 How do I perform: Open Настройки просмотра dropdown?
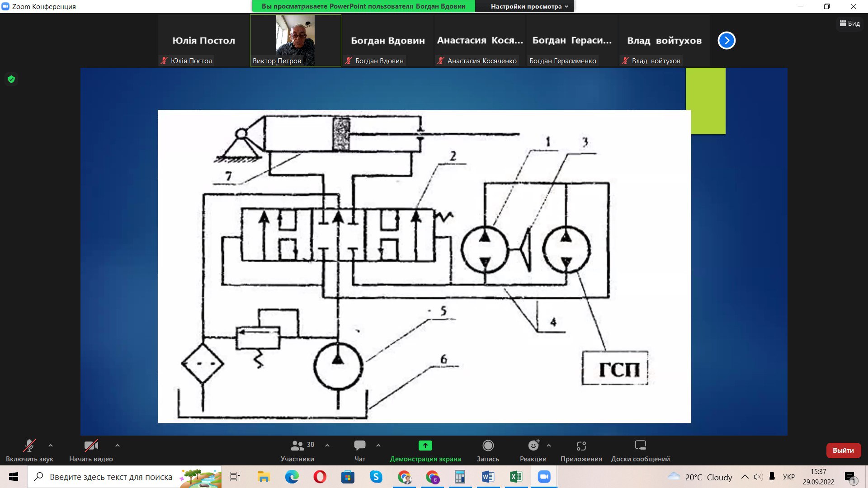pos(529,6)
